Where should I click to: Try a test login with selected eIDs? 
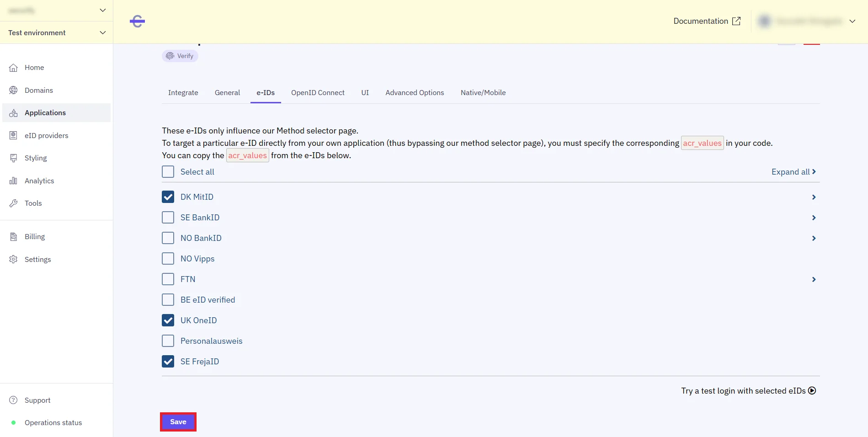click(748, 391)
